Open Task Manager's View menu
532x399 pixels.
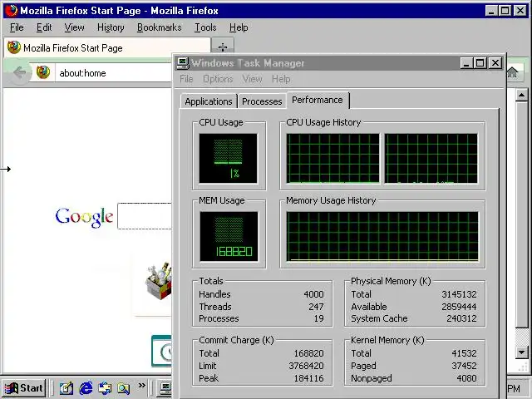tap(253, 79)
